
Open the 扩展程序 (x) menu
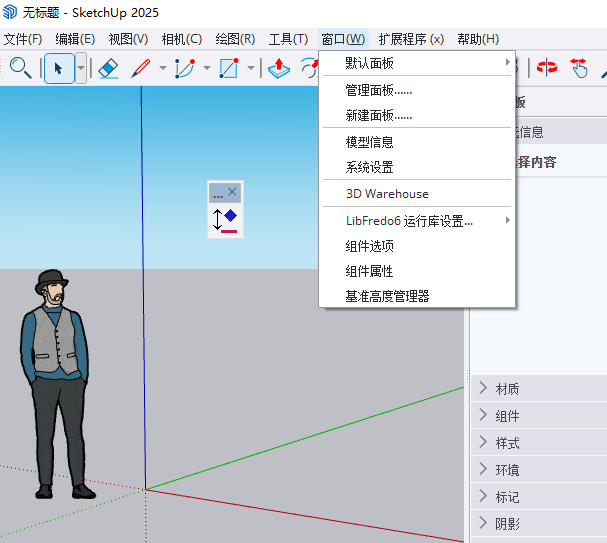[411, 39]
